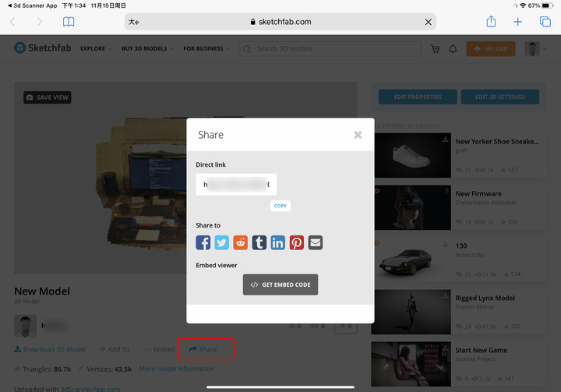Click the New Model like star button
This screenshot has width=561, height=392.
click(346, 326)
